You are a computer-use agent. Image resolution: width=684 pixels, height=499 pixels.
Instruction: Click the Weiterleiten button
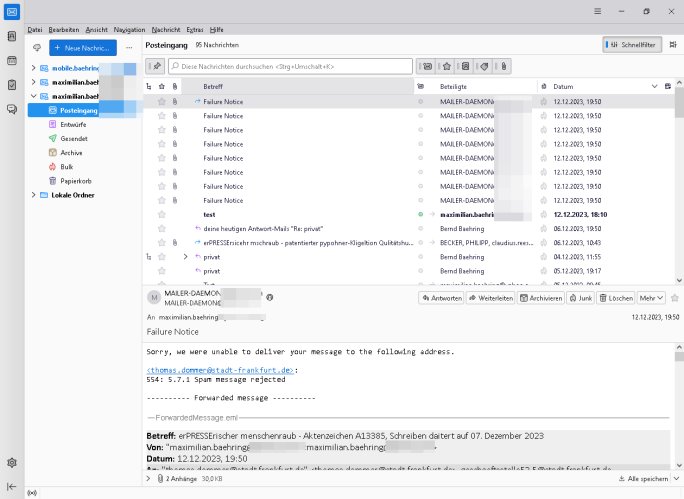(x=491, y=298)
